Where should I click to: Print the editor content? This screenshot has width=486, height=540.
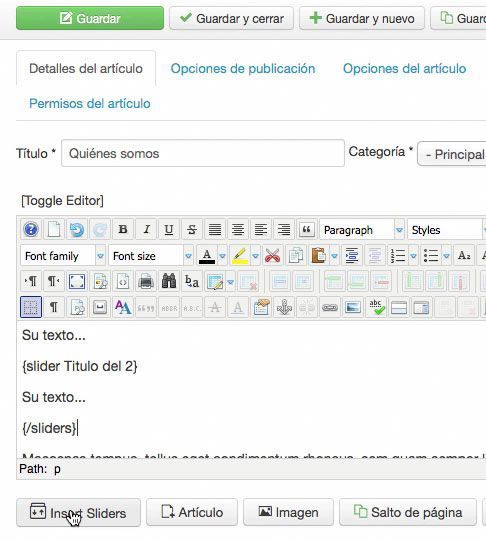pos(146,281)
